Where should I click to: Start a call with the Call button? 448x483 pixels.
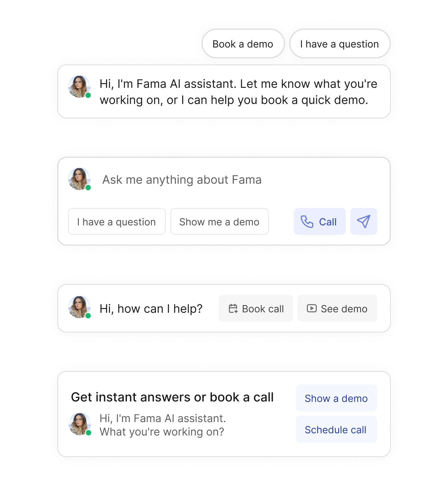coord(320,221)
